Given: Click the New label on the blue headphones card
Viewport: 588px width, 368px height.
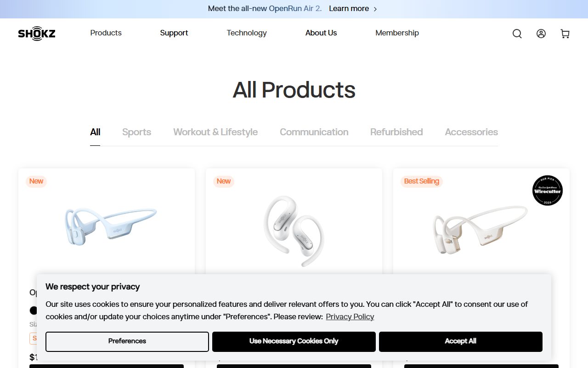Looking at the screenshot, I should coord(36,181).
